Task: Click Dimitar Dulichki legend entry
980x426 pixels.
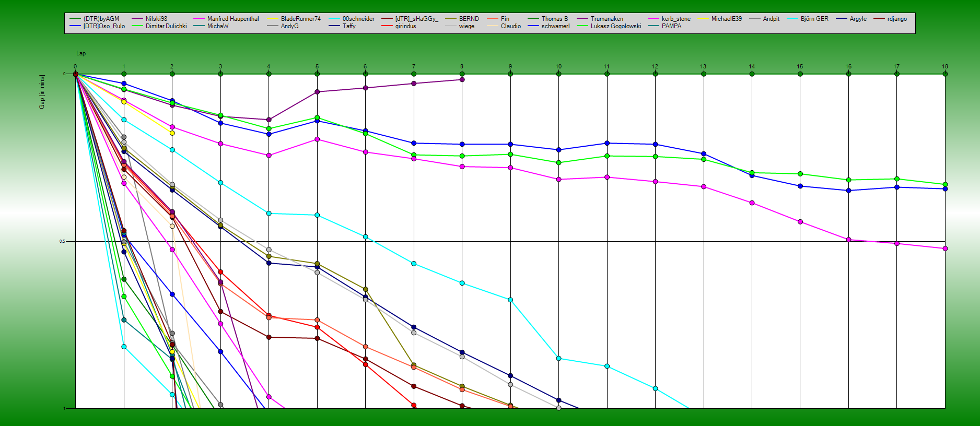Action: (x=166, y=26)
